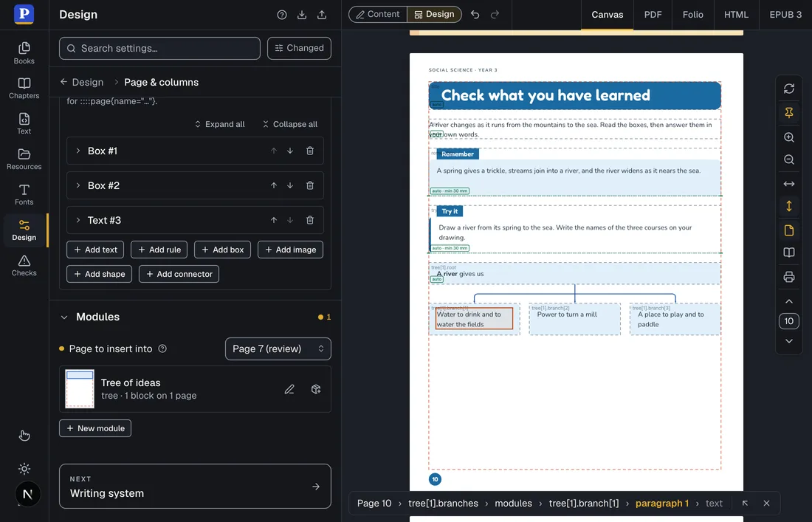Screen dimensions: 812x522
Task: Expand Box #2 item
Action: coord(78,185)
